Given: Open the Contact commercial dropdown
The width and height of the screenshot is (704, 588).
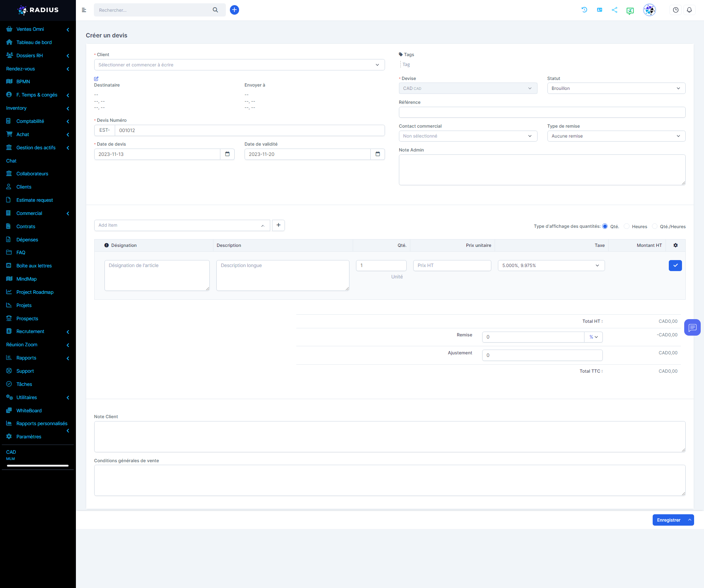Looking at the screenshot, I should pyautogui.click(x=468, y=136).
